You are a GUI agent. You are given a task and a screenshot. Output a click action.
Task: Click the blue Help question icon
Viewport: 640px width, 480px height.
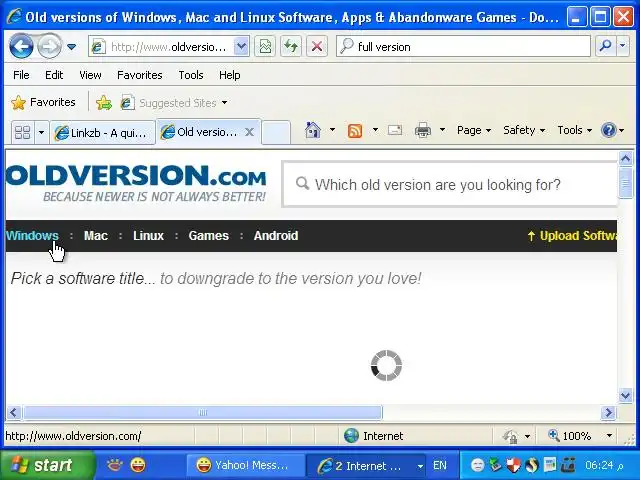[608, 130]
